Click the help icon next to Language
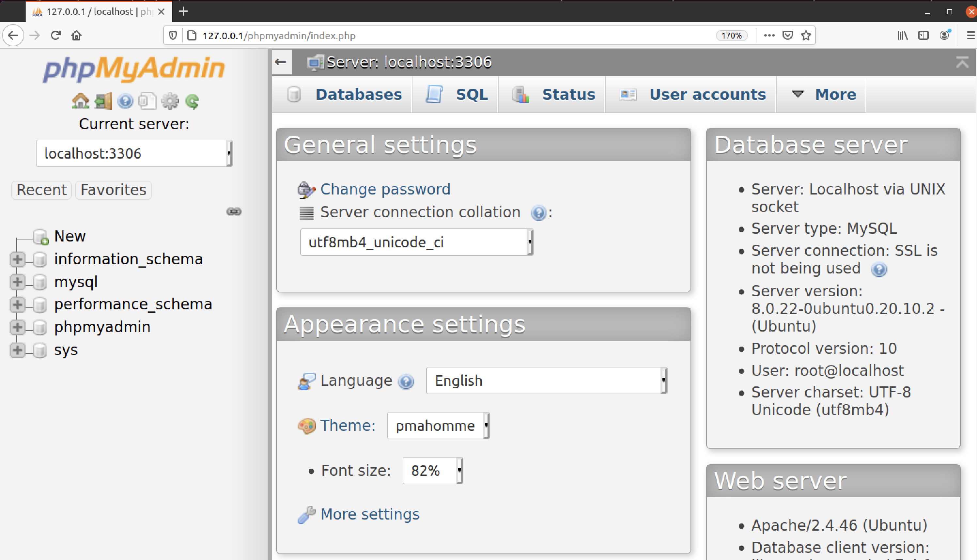The height and width of the screenshot is (560, 977). pos(406,381)
